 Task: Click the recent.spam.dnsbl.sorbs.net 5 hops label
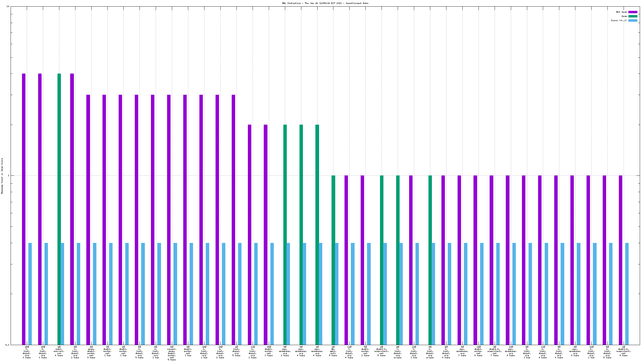pyautogui.click(x=172, y=353)
